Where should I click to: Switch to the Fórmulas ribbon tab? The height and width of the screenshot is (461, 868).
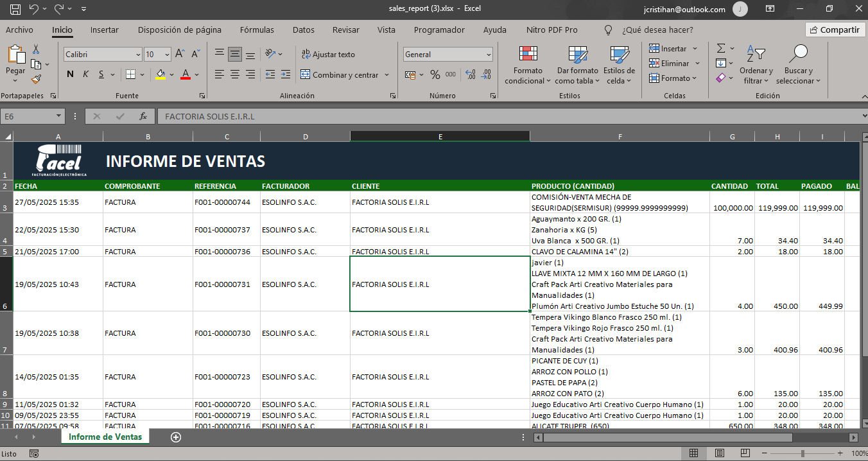[x=257, y=30]
